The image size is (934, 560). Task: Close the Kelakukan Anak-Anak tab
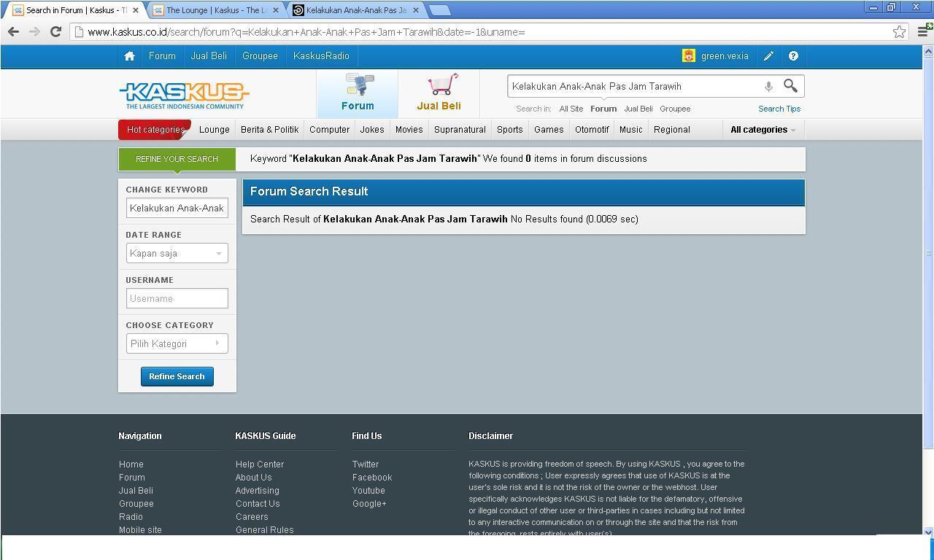point(415,10)
